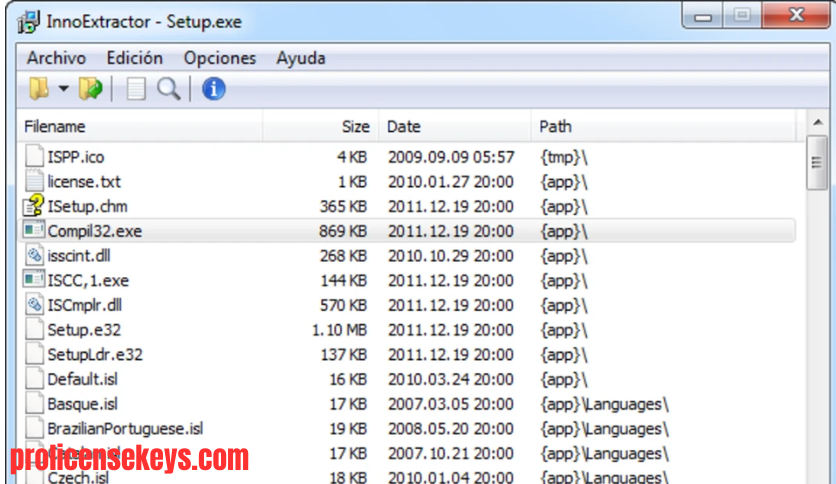Open the Ayuda menu
Viewport: 836px width, 484px height.
[301, 58]
